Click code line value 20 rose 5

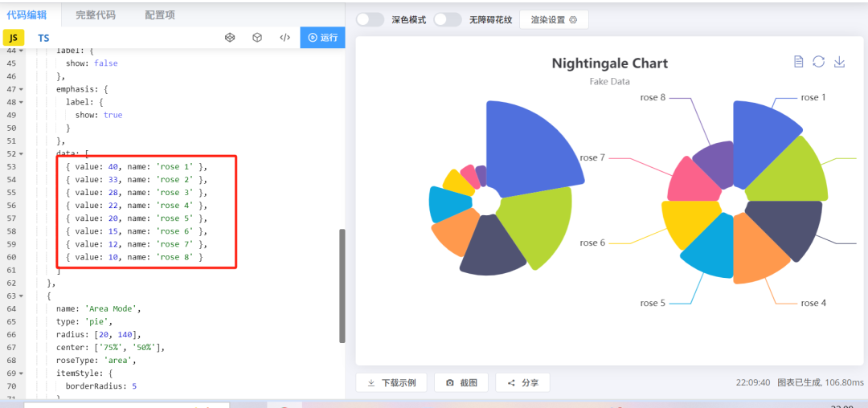point(137,218)
